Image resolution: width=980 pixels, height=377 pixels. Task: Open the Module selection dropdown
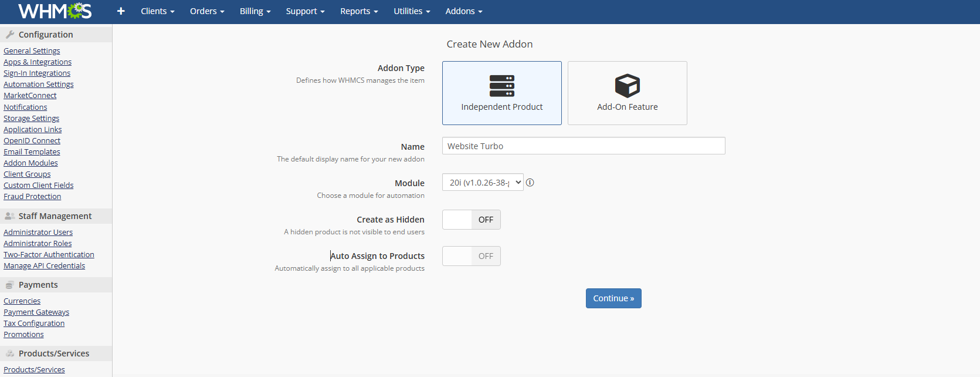click(482, 183)
